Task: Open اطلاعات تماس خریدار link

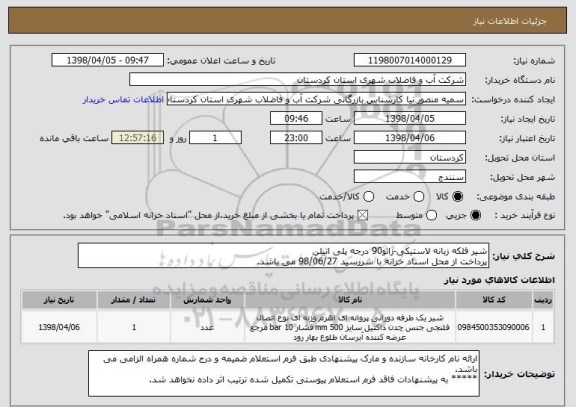Action: pyautogui.click(x=123, y=100)
